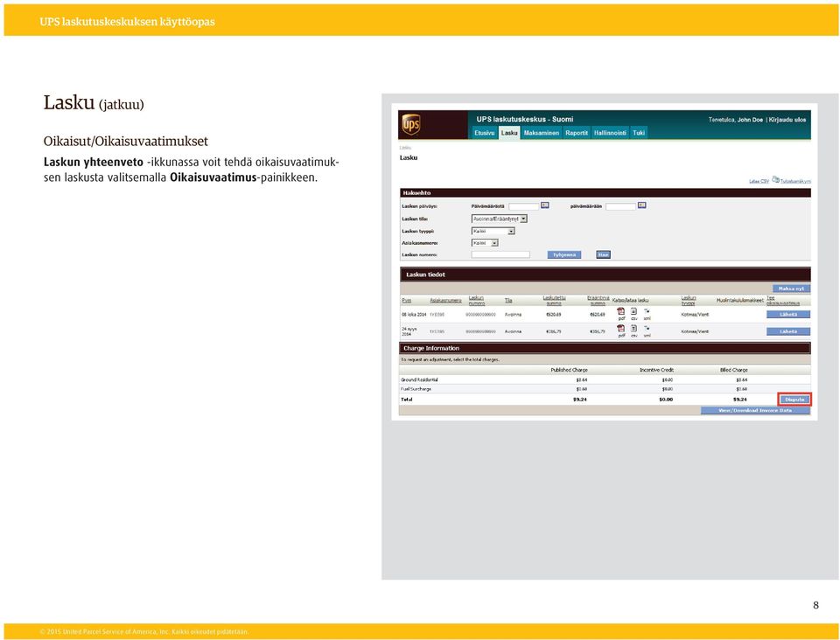The width and height of the screenshot is (840, 640).
Task: Open the Tulostusnäkymä link
Action: [x=795, y=181]
